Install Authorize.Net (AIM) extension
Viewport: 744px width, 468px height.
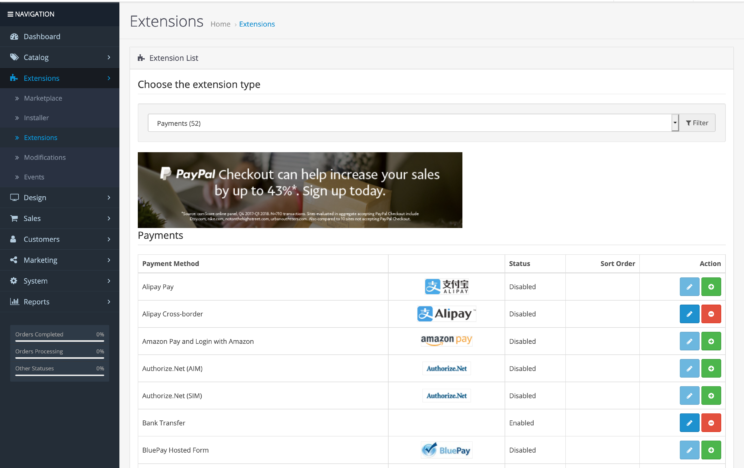(711, 368)
